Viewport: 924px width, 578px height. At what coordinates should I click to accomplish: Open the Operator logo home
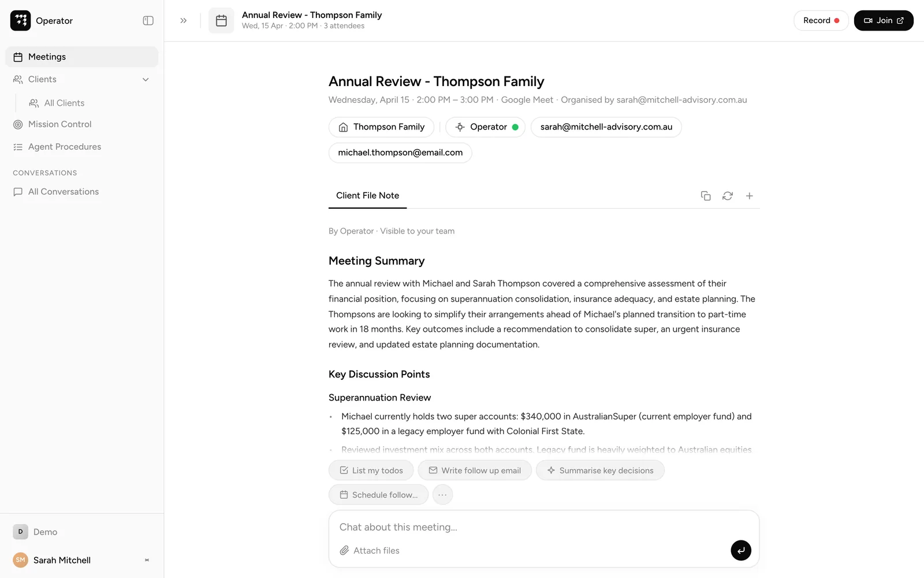[20, 21]
